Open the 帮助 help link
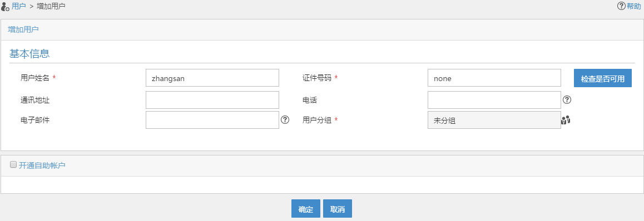This screenshot has width=644, height=221. click(x=633, y=6)
